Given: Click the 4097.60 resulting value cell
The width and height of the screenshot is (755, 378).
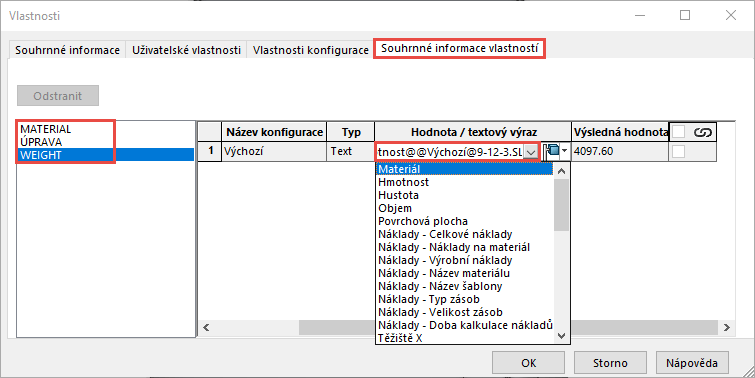Looking at the screenshot, I should pyautogui.click(x=620, y=151).
